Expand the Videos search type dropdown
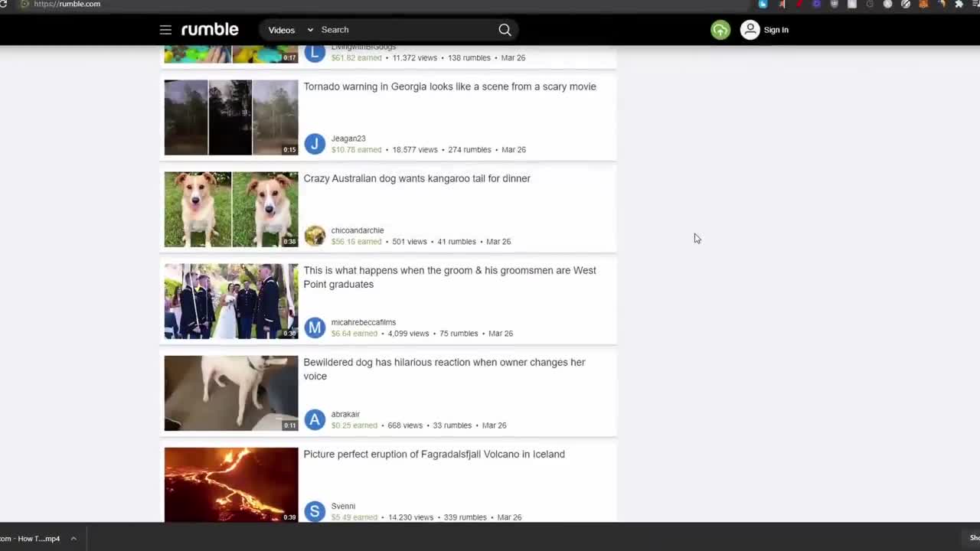 (x=290, y=30)
